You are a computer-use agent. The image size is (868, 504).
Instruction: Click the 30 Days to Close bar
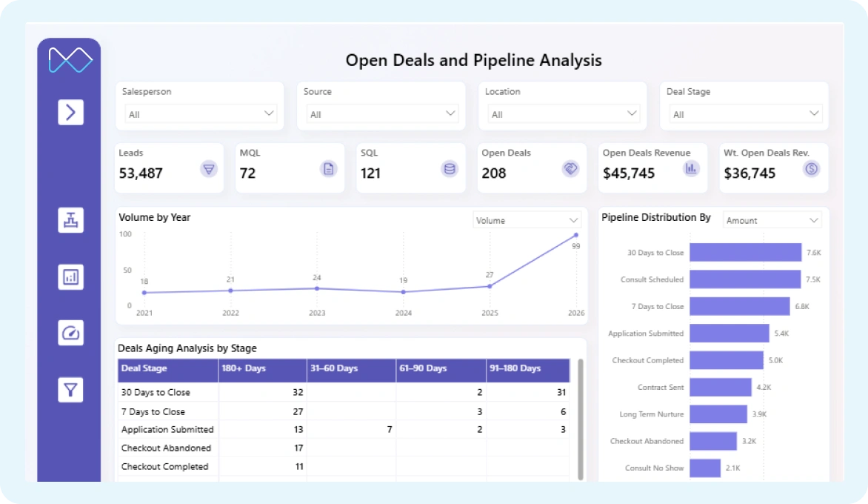tap(746, 253)
